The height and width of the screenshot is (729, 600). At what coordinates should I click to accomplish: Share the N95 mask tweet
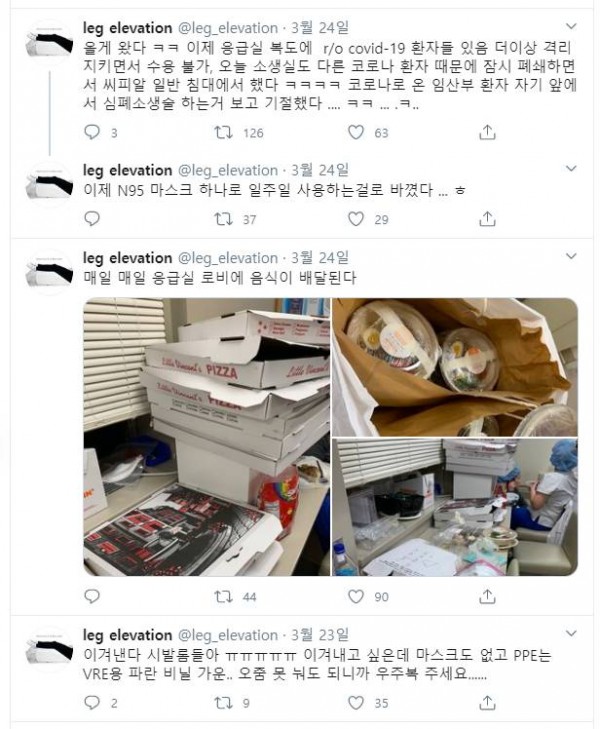click(487, 219)
